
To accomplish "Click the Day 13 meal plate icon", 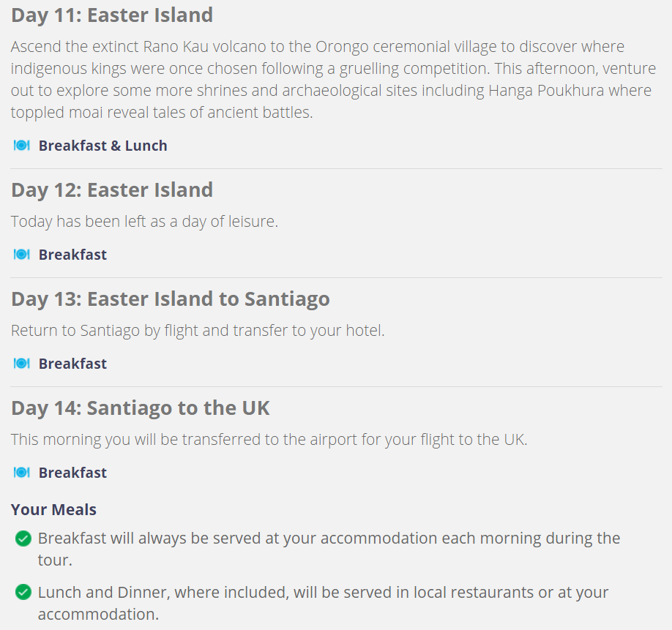I will tap(21, 364).
